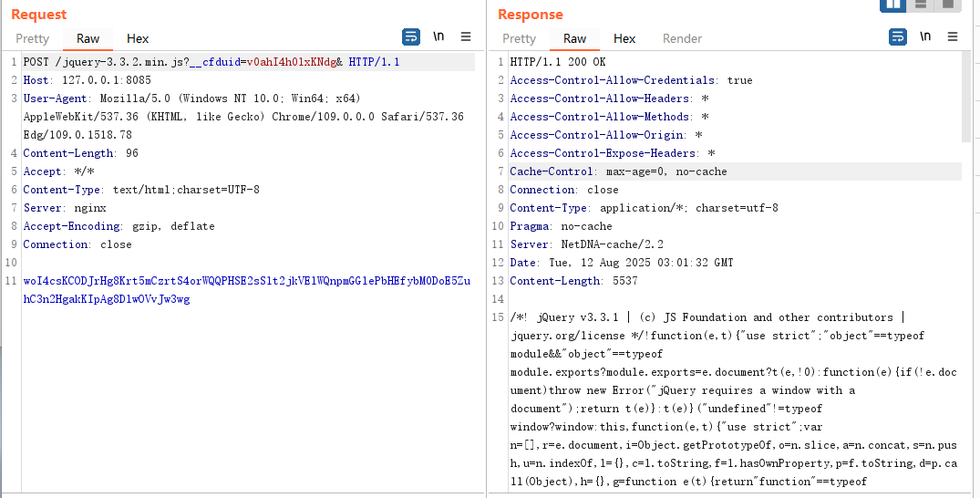Open hamburger options menu in Response panel
This screenshot has height=498, width=980.
pyautogui.click(x=953, y=36)
